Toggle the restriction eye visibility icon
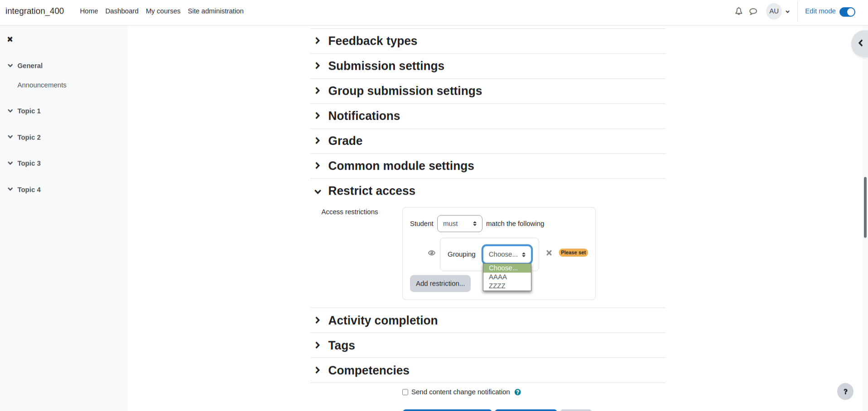The height and width of the screenshot is (411, 868). [432, 253]
